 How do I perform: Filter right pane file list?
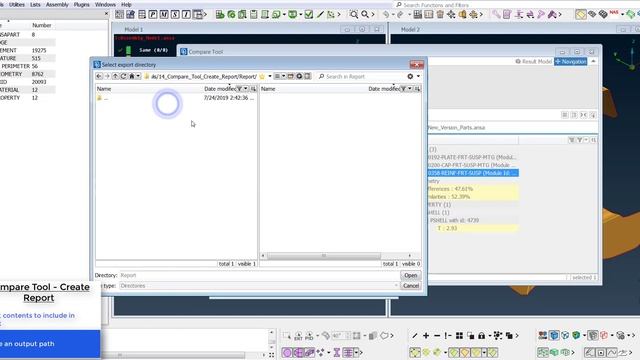pyautogui.click(x=404, y=89)
